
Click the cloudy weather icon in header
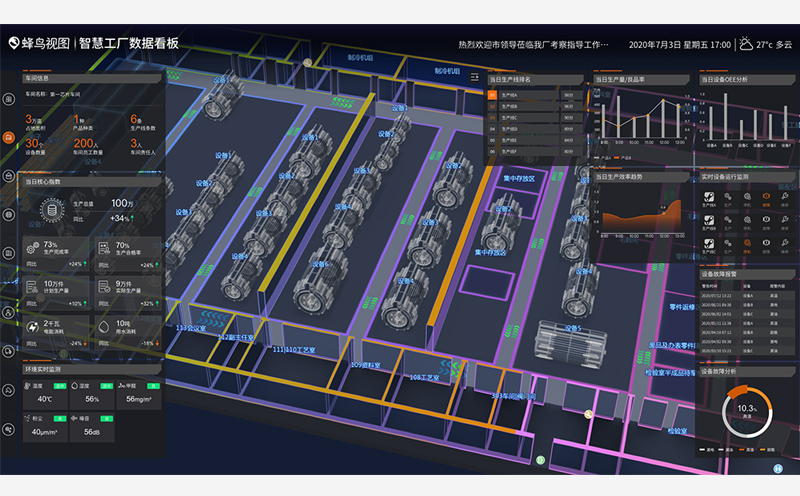tap(745, 44)
